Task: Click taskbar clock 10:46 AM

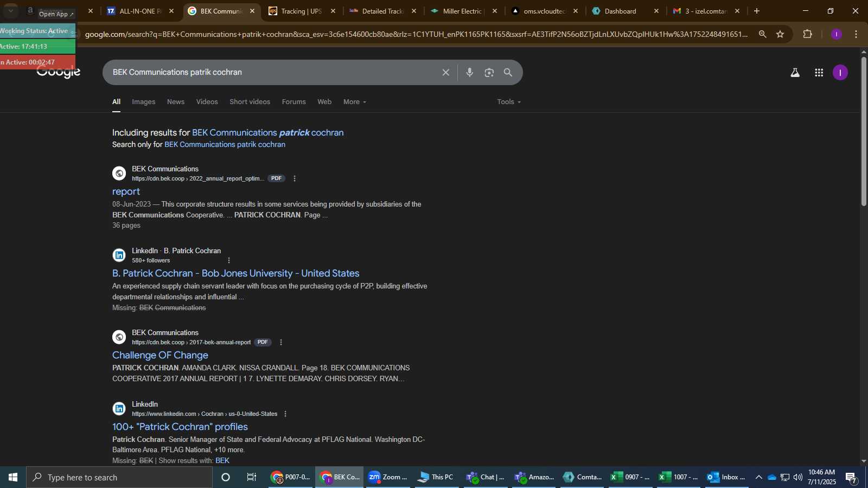Action: (x=821, y=477)
